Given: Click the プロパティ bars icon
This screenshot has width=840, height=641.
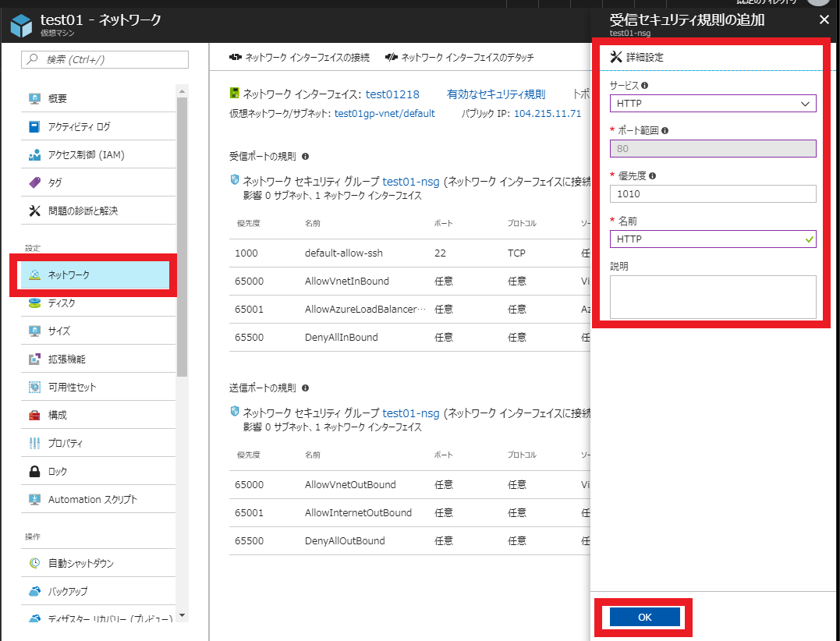Looking at the screenshot, I should click(34, 444).
